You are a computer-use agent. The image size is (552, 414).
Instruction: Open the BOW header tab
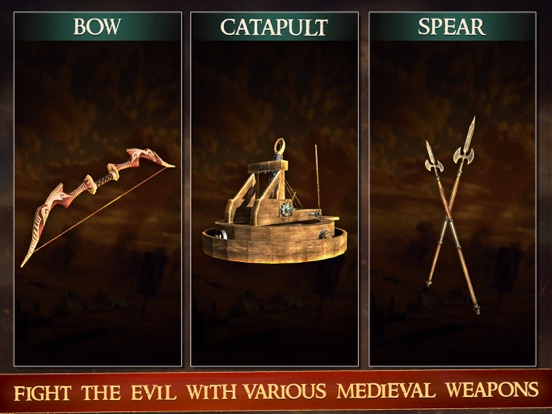pyautogui.click(x=98, y=27)
